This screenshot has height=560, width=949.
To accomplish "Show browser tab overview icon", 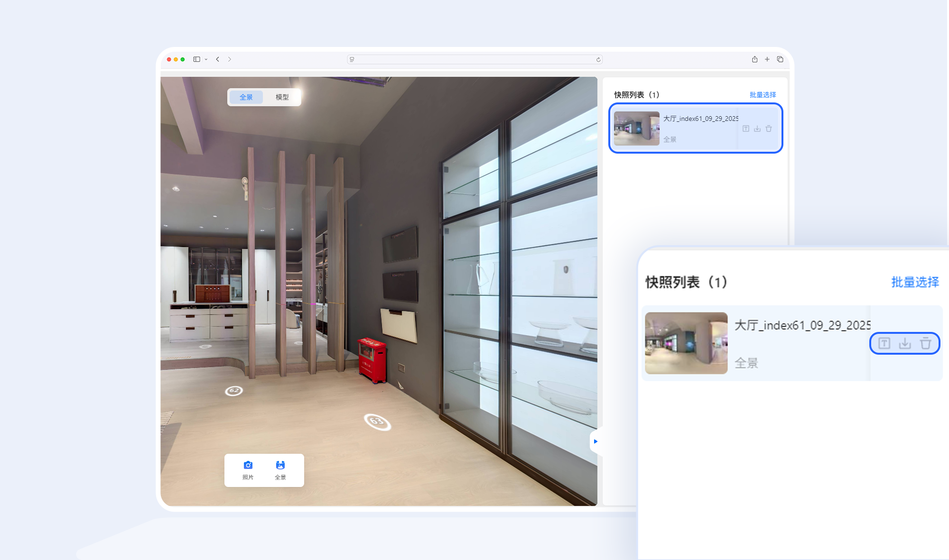I will (780, 59).
